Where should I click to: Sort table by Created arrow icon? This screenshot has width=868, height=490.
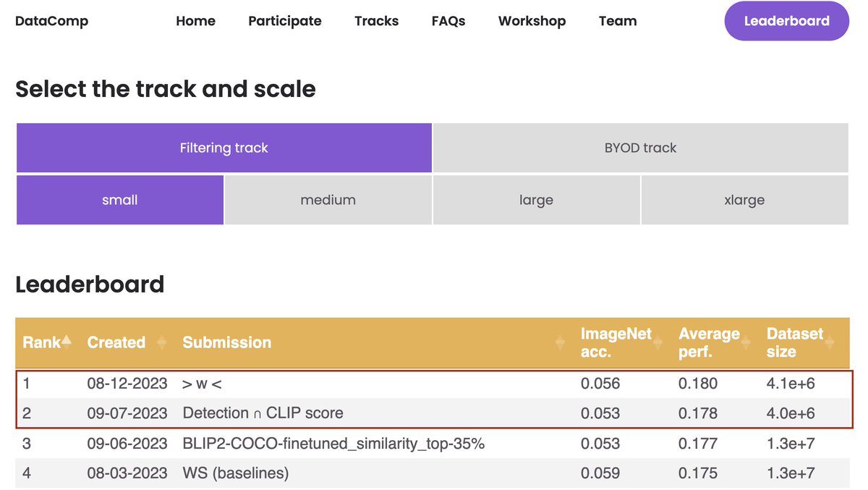tap(162, 342)
